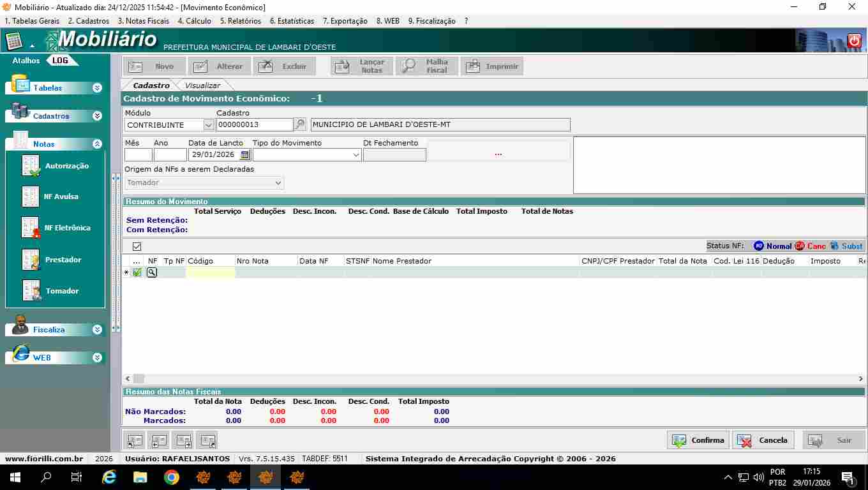Click the Confirma button
Screen dimensions: 868x490
coord(698,440)
